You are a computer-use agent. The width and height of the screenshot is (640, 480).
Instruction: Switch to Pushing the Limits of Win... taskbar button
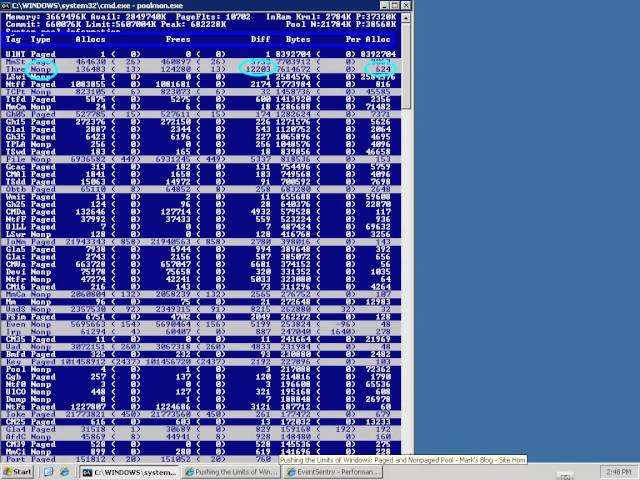(x=231, y=472)
